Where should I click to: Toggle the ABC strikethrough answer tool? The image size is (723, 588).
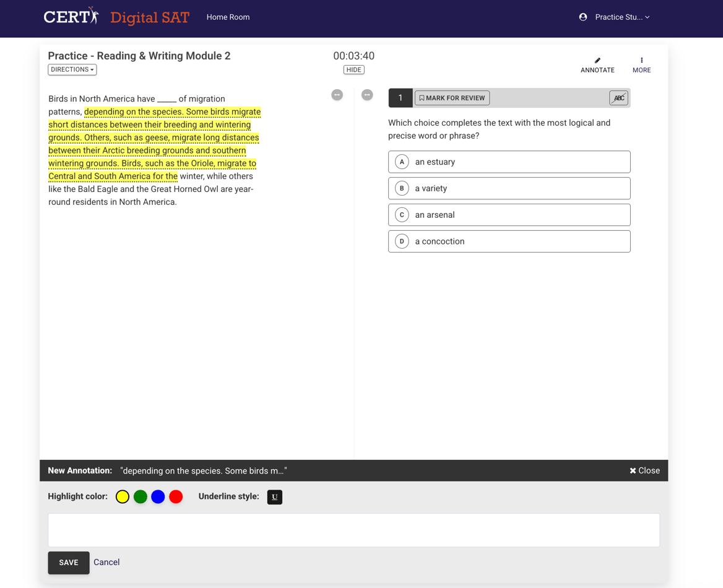[618, 98]
